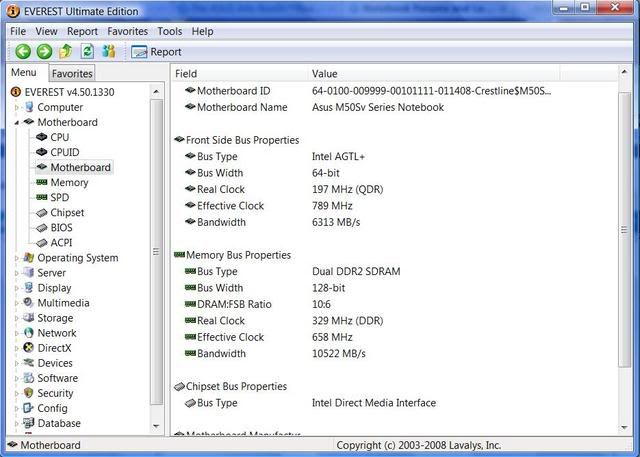This screenshot has width=640, height=457.
Task: Switch to the Favorites tab in sidebar
Action: point(72,73)
